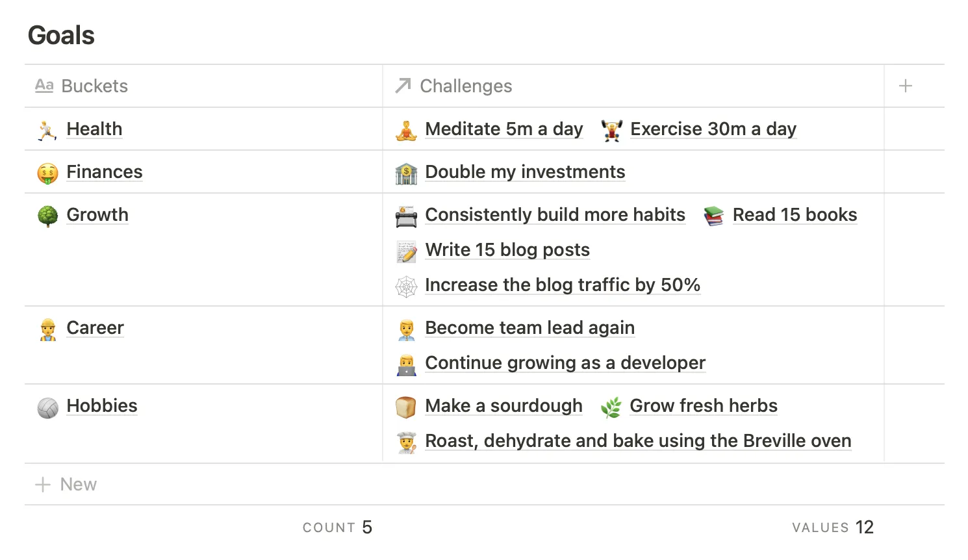968x560 pixels.
Task: Open the Exercise 30m a day page
Action: [x=713, y=129]
